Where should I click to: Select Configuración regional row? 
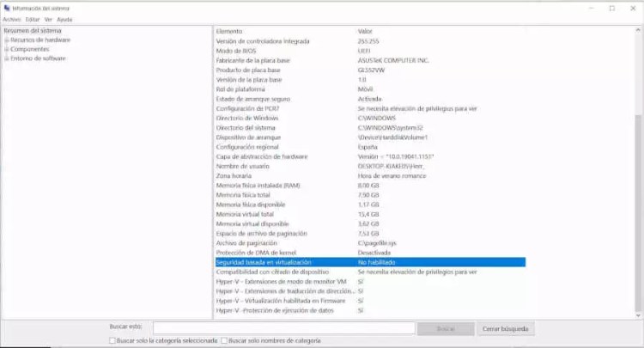370,147
